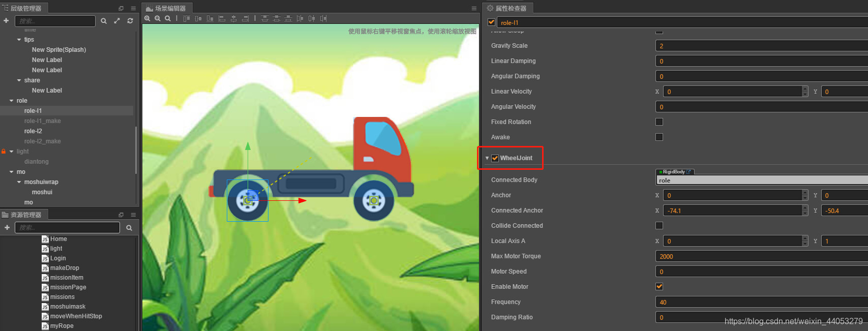Screen dimensions: 868x331
Task: Pop out the hierarchy panel window
Action: point(121,8)
